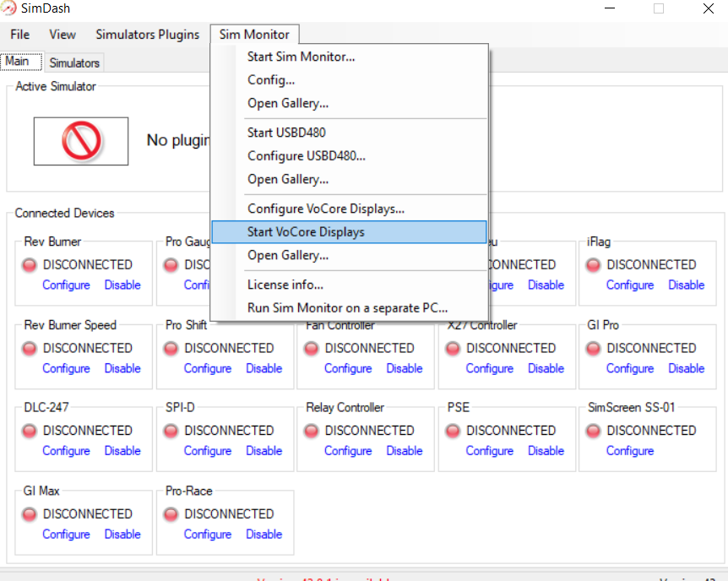This screenshot has height=581, width=728.
Task: Click the GI Pro red status indicator
Action: [x=594, y=349]
